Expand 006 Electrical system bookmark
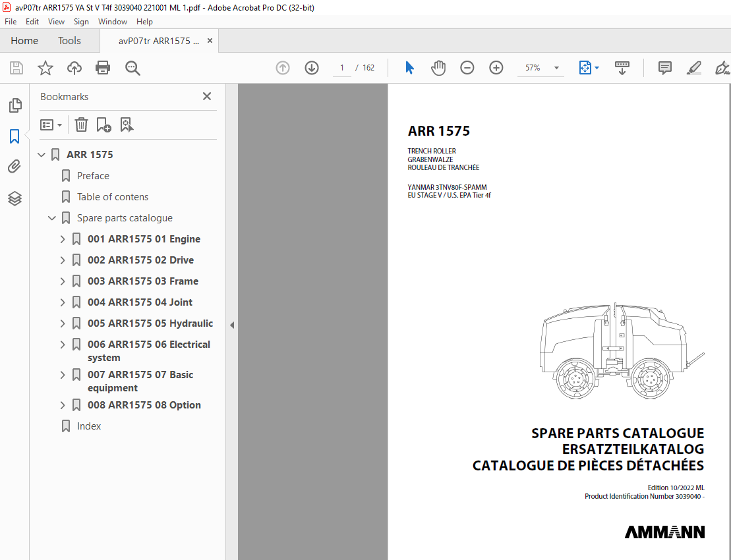This screenshot has width=731, height=560. 63,345
